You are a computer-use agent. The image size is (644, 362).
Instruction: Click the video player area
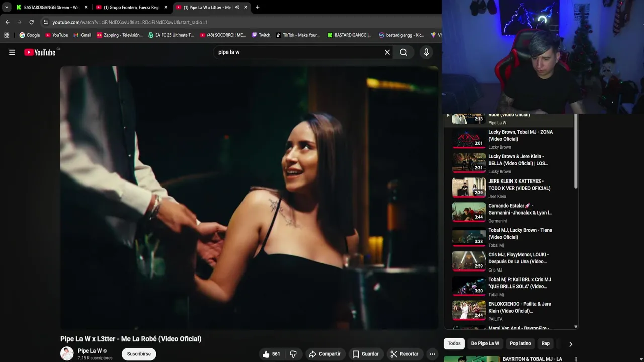pos(250,198)
